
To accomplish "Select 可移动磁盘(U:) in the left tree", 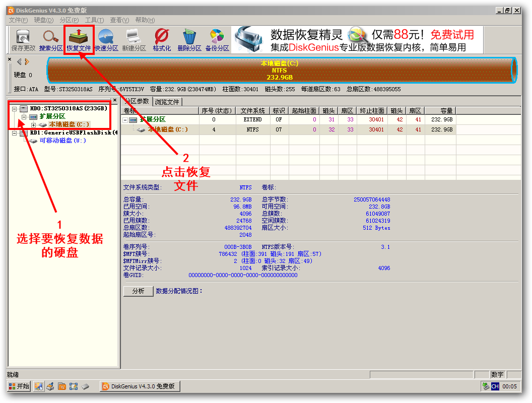I will click(x=63, y=141).
